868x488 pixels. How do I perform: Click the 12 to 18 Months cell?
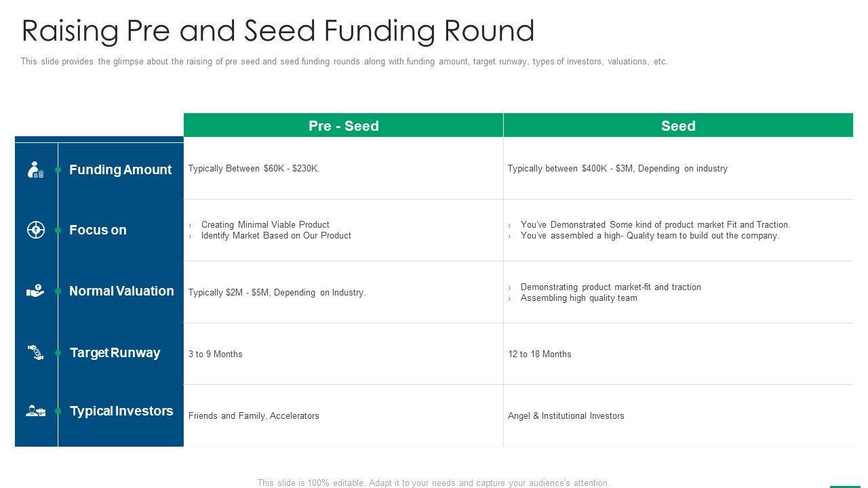click(x=540, y=354)
